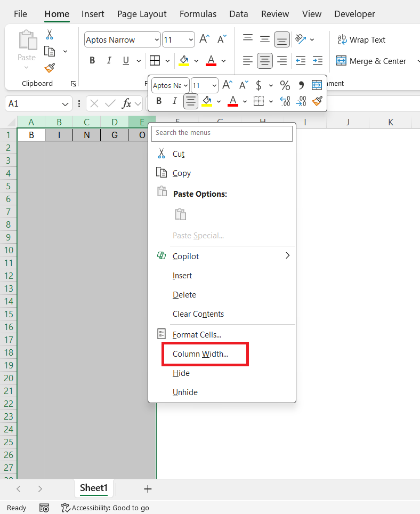The width and height of the screenshot is (420, 514).
Task: Switch to Page Layout tab
Action: [x=142, y=14]
